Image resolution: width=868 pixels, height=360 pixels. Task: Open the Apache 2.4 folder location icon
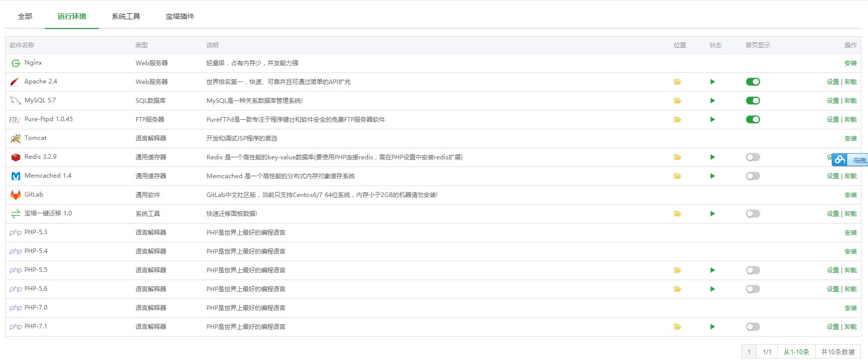click(x=677, y=82)
